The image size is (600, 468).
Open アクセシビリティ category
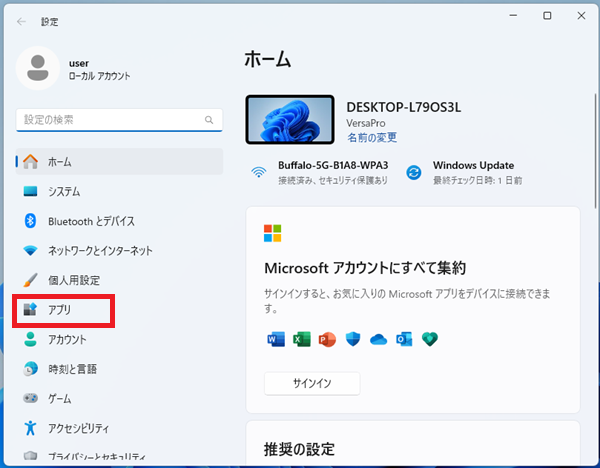click(x=119, y=428)
